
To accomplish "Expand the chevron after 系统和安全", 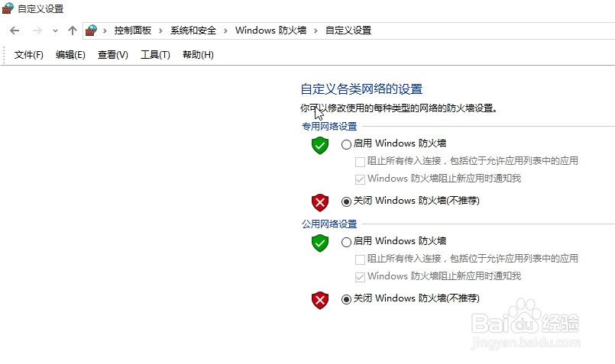I will click(x=225, y=31).
